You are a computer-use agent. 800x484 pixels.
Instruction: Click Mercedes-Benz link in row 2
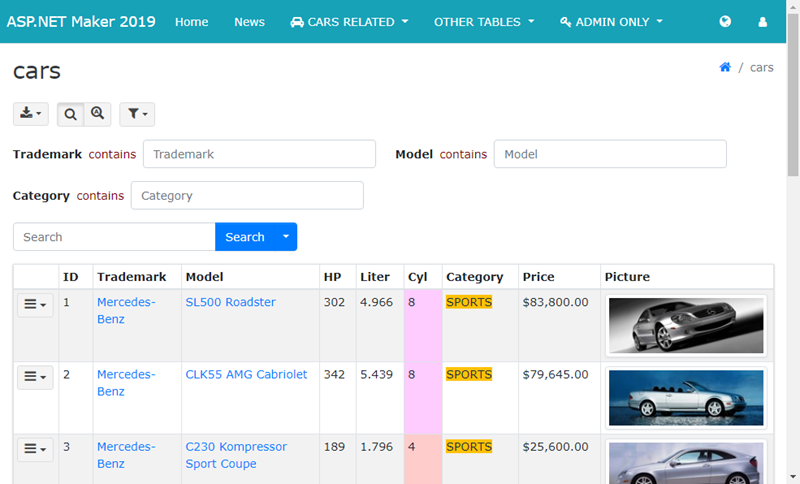pyautogui.click(x=126, y=383)
